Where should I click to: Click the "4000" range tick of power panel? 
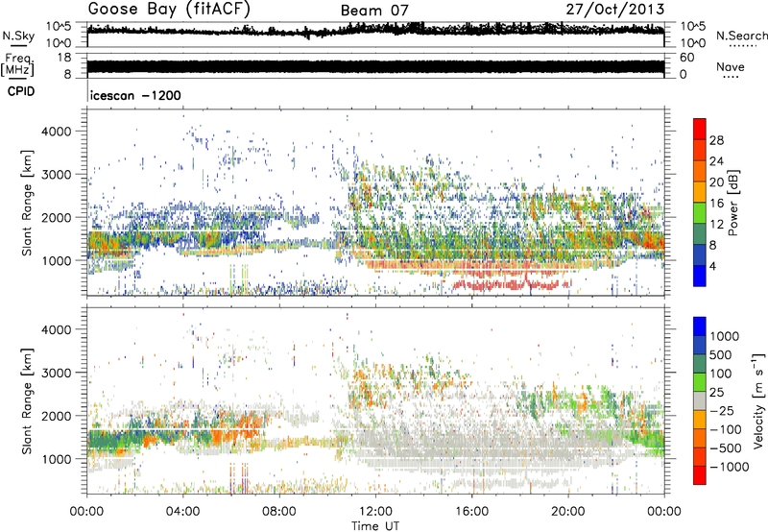click(x=57, y=132)
